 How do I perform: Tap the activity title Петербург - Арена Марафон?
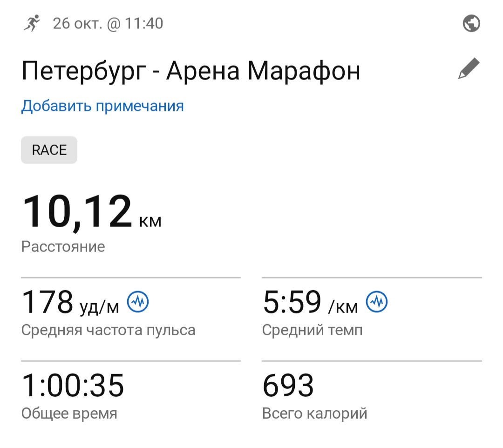coord(191,71)
